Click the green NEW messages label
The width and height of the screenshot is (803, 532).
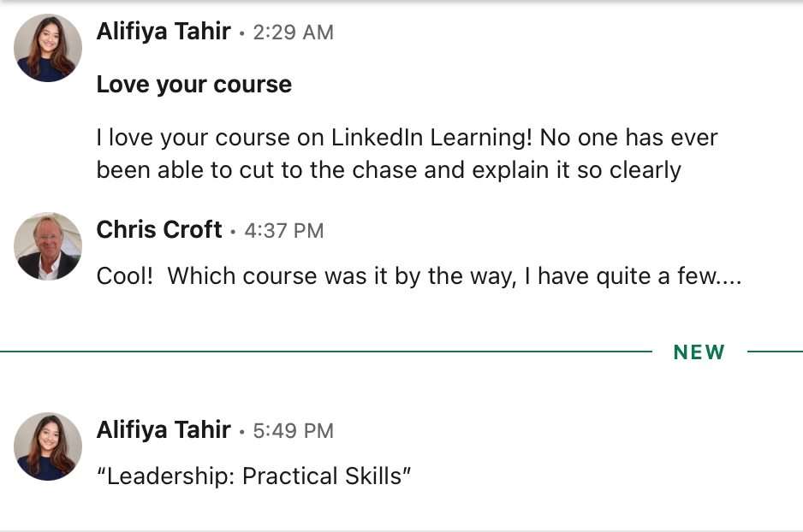699,352
